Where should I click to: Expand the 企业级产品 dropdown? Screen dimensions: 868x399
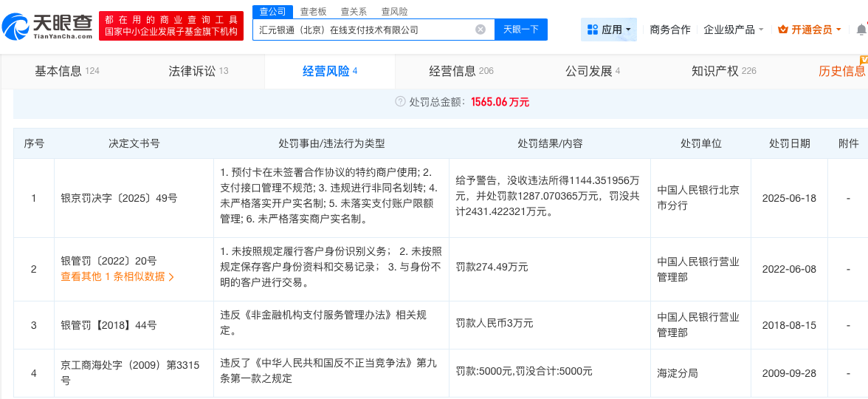point(734,30)
